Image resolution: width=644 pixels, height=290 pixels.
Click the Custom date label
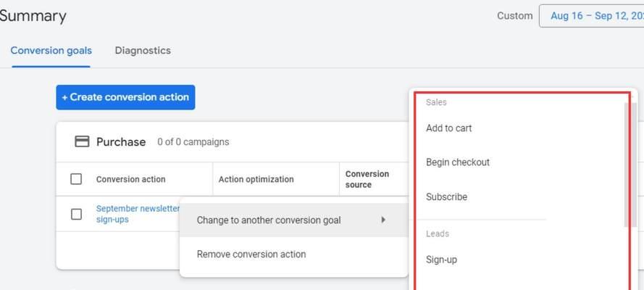514,16
